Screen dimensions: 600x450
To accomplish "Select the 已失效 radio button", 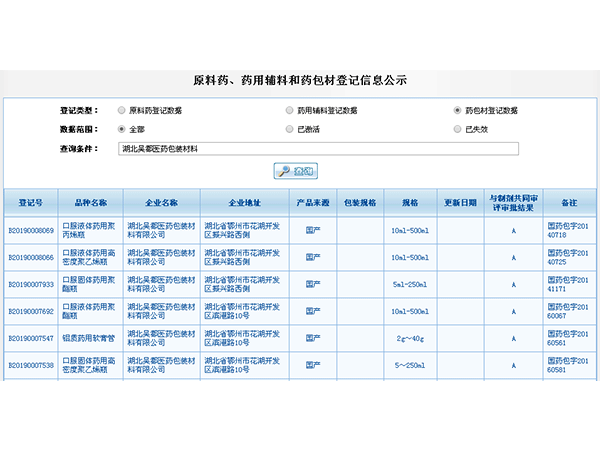I will point(458,129).
